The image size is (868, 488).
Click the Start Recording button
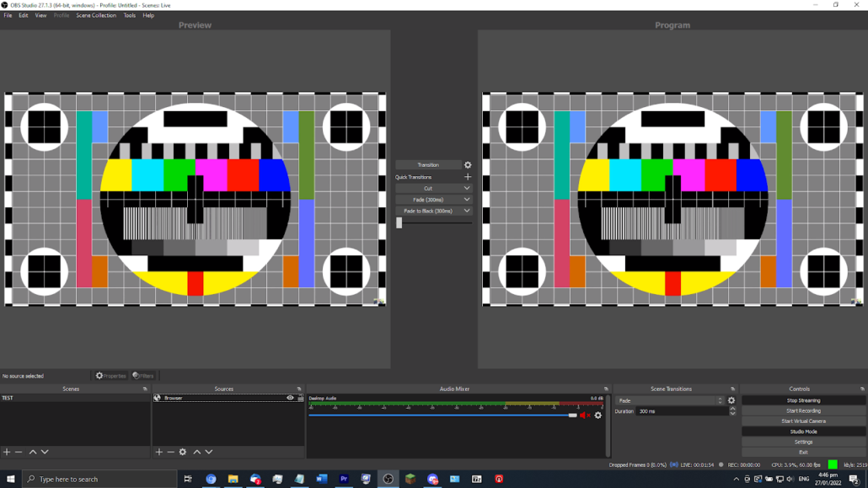tap(803, 410)
